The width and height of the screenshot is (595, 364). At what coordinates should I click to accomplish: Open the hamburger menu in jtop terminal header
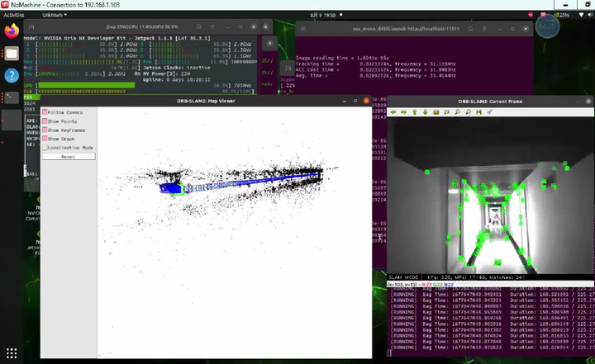tap(212, 27)
